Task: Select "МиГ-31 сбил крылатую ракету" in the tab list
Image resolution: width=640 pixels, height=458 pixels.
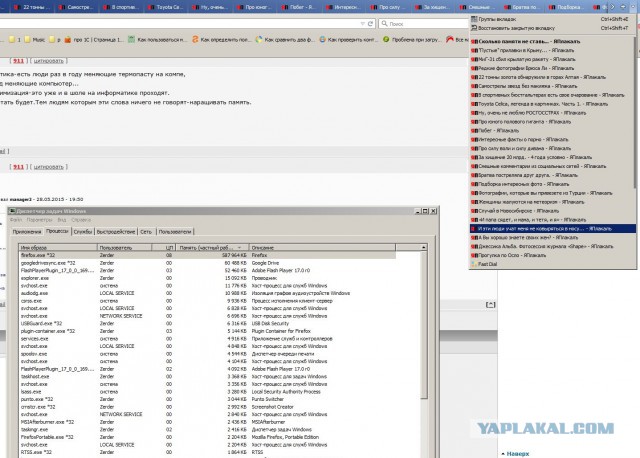Action: [552, 59]
